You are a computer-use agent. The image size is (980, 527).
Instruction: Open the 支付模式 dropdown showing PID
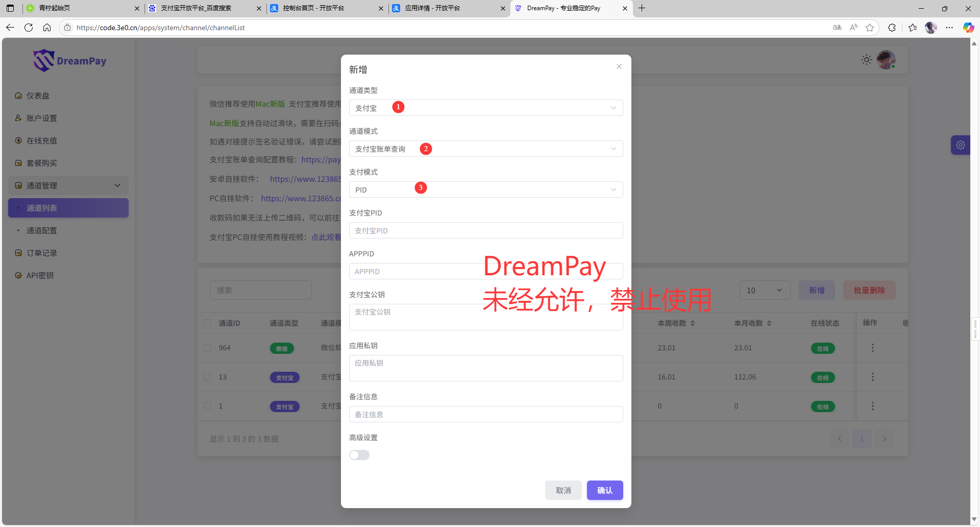[x=485, y=189]
